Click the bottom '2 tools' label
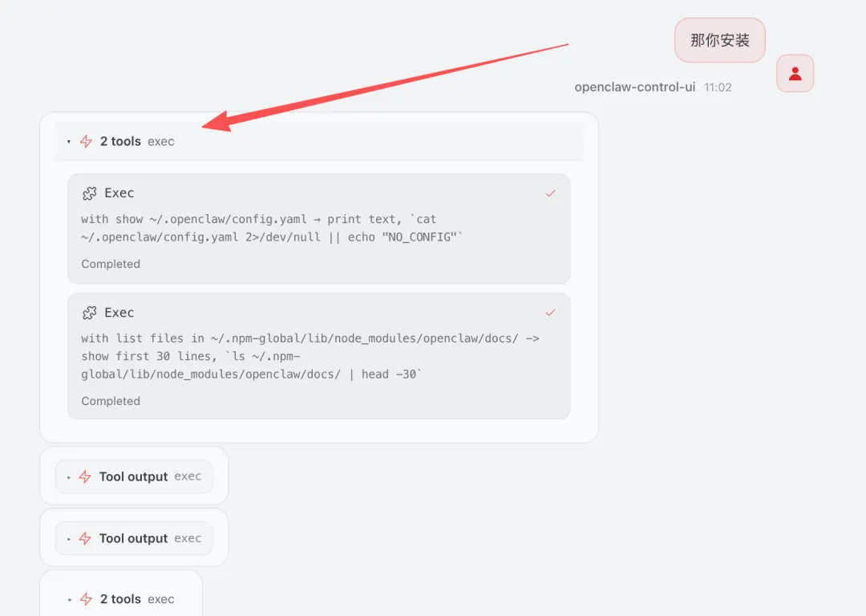This screenshot has width=866, height=616. point(120,599)
